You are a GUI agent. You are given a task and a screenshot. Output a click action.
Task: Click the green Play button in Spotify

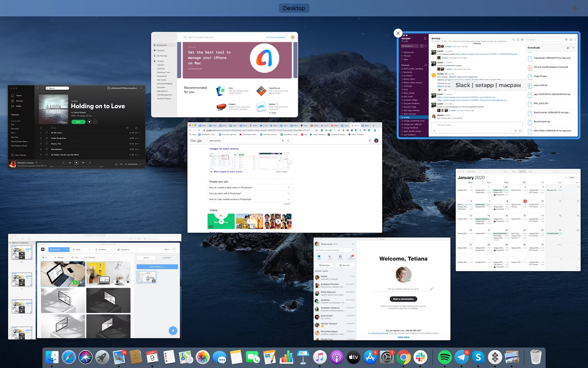point(78,122)
